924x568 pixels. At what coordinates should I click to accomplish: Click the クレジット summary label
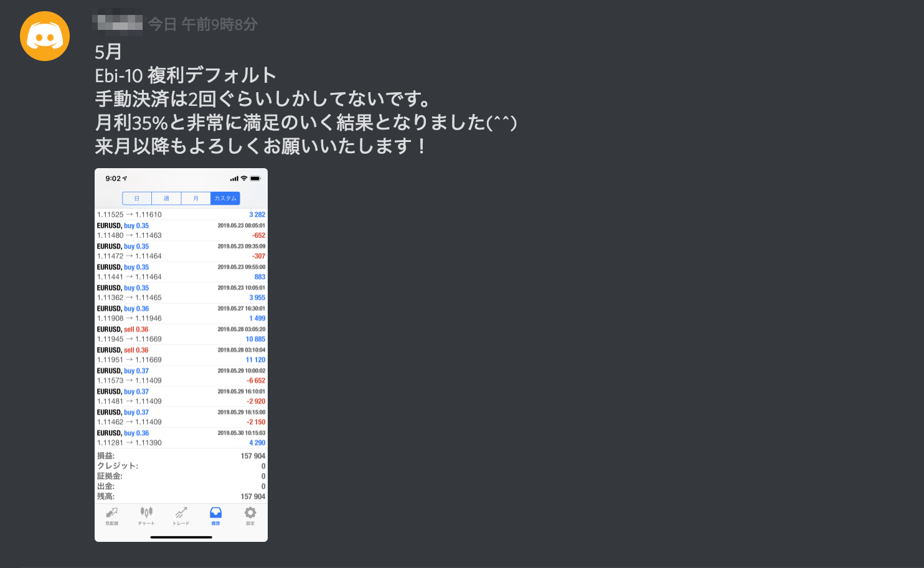pos(118,466)
